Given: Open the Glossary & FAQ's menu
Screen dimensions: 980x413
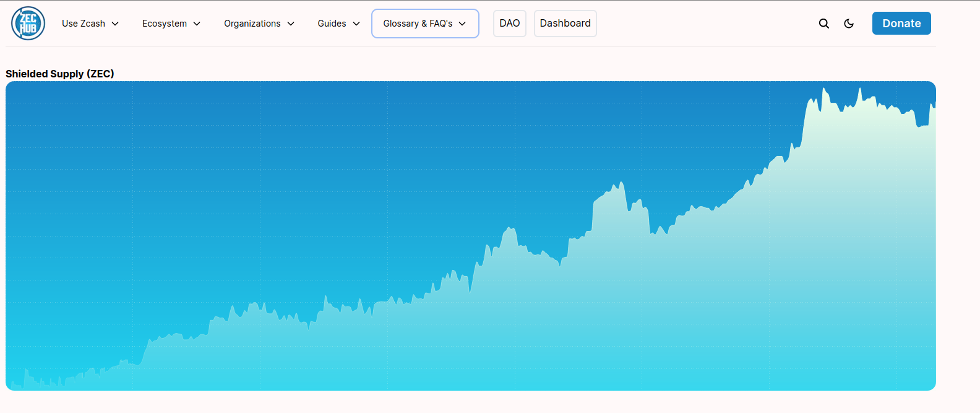Looking at the screenshot, I should tap(425, 24).
